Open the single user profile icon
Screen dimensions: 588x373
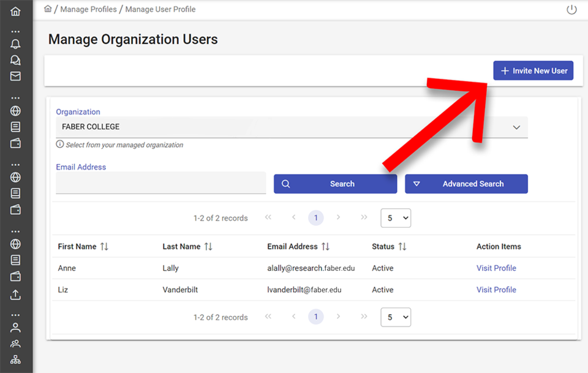[x=15, y=326]
